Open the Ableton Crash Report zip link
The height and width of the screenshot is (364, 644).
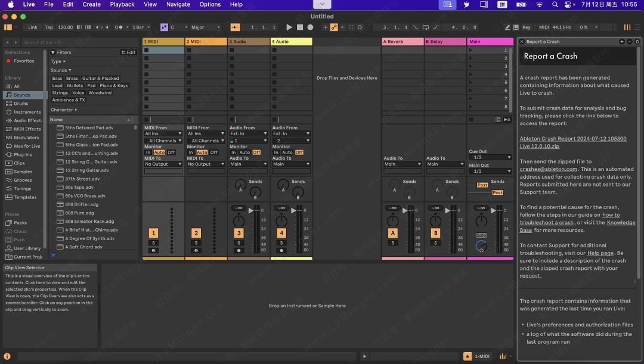[x=572, y=139]
